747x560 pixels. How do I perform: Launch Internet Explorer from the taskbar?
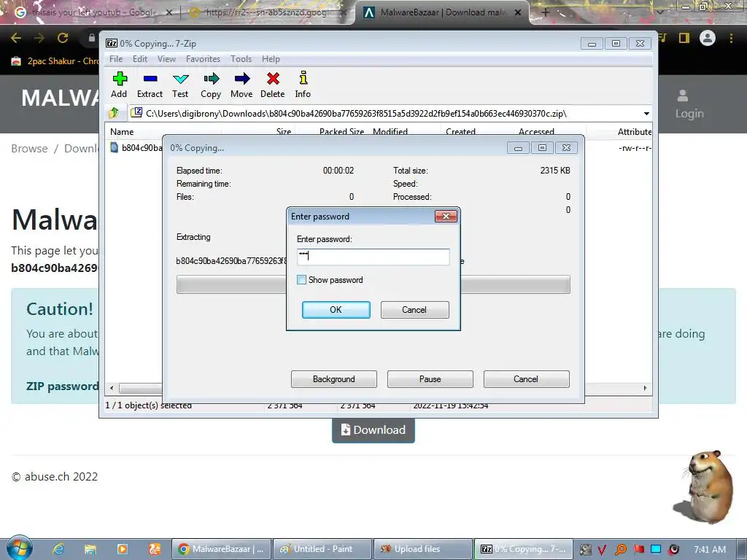[58, 549]
